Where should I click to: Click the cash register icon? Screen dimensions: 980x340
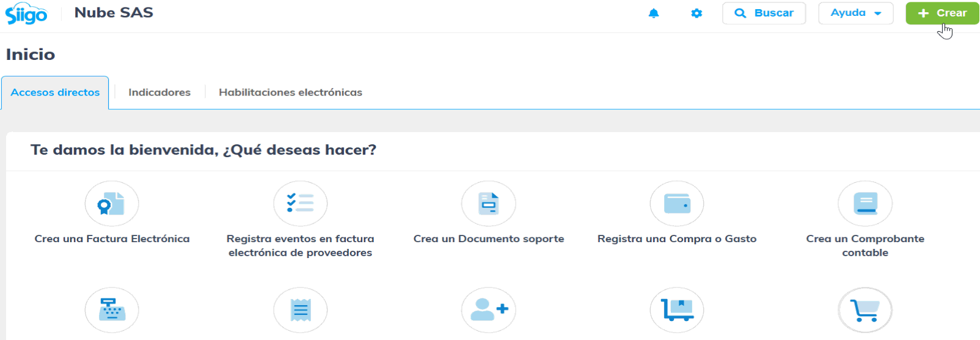coord(112,310)
